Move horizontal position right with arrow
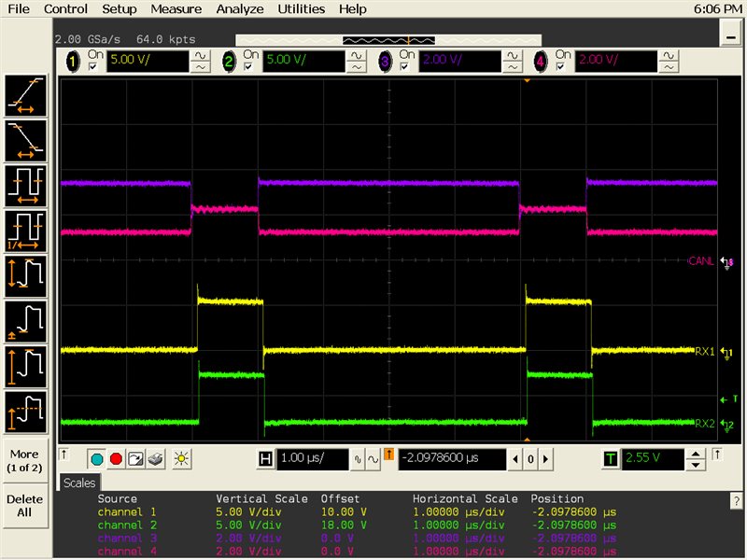 point(546,459)
